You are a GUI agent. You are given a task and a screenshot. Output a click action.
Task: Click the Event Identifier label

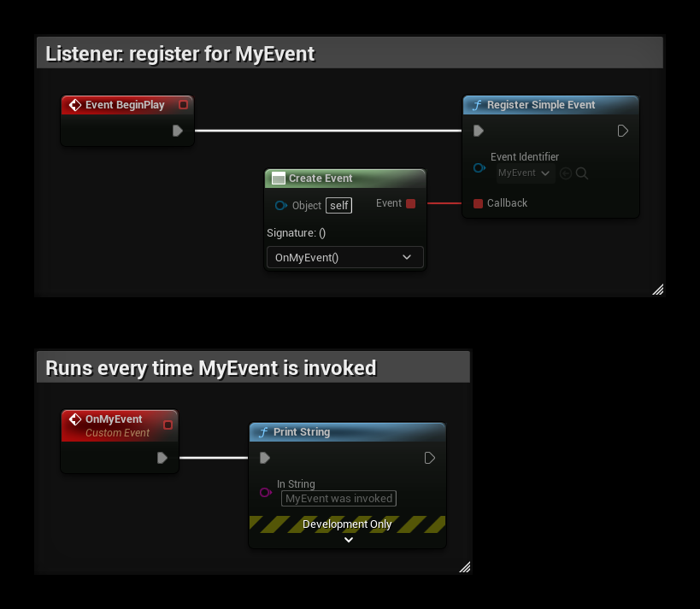(525, 156)
